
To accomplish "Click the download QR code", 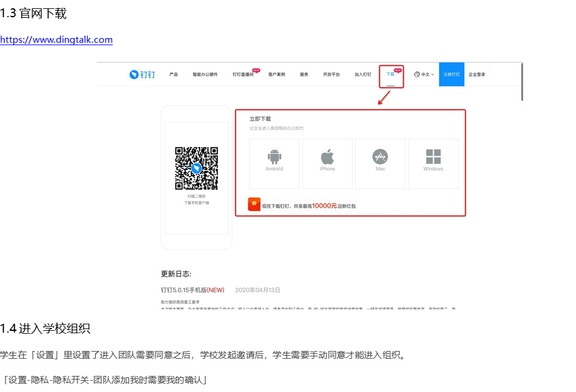I will click(197, 168).
